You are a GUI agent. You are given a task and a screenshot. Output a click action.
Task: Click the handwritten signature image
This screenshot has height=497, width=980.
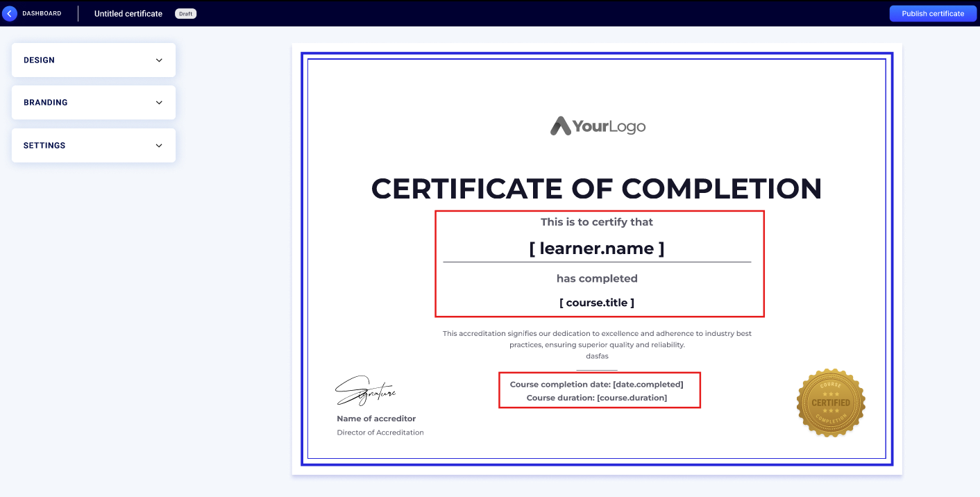365,391
